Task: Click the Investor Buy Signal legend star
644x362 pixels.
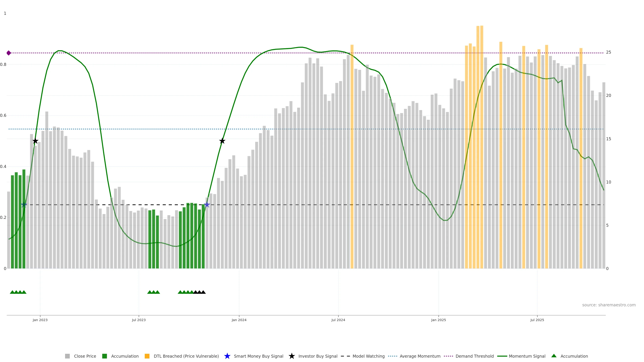Action: 291,356
